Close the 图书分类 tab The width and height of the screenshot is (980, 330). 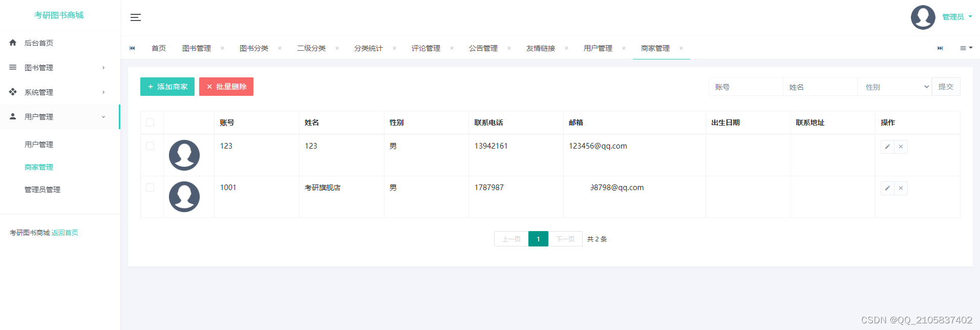280,48
